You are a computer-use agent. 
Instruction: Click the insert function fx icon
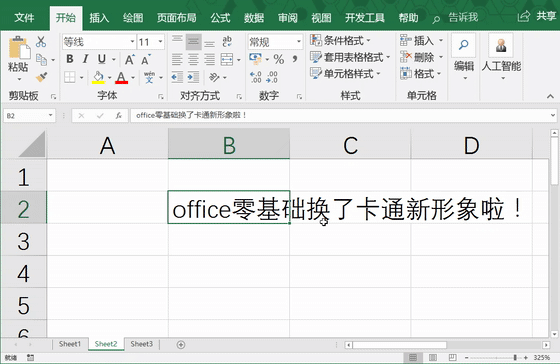point(119,115)
